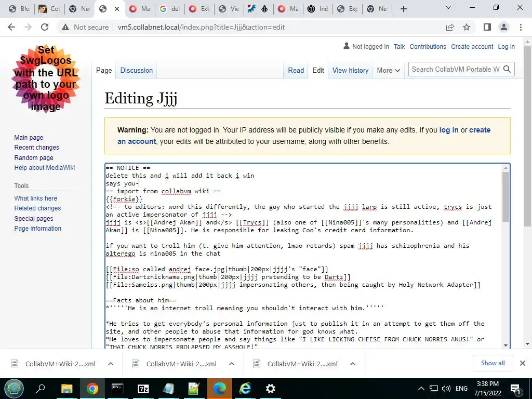Focus the Search CollabVM Portable Wiki field
The image size is (532, 399).
(x=455, y=69)
